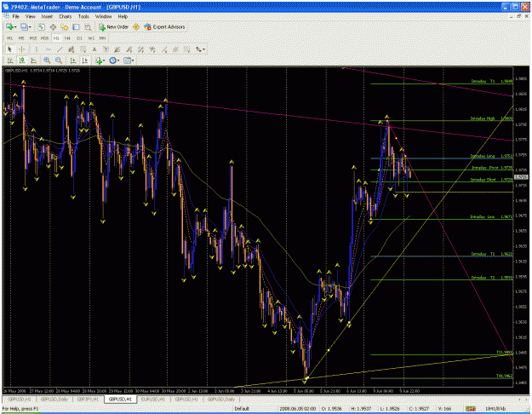Click the '5 Jun 05:00' time axis label

[x=304, y=391]
